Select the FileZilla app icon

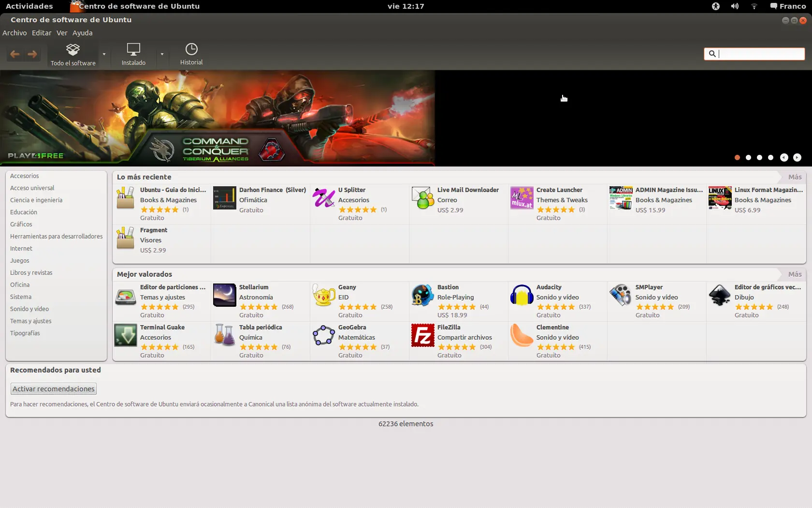click(422, 335)
